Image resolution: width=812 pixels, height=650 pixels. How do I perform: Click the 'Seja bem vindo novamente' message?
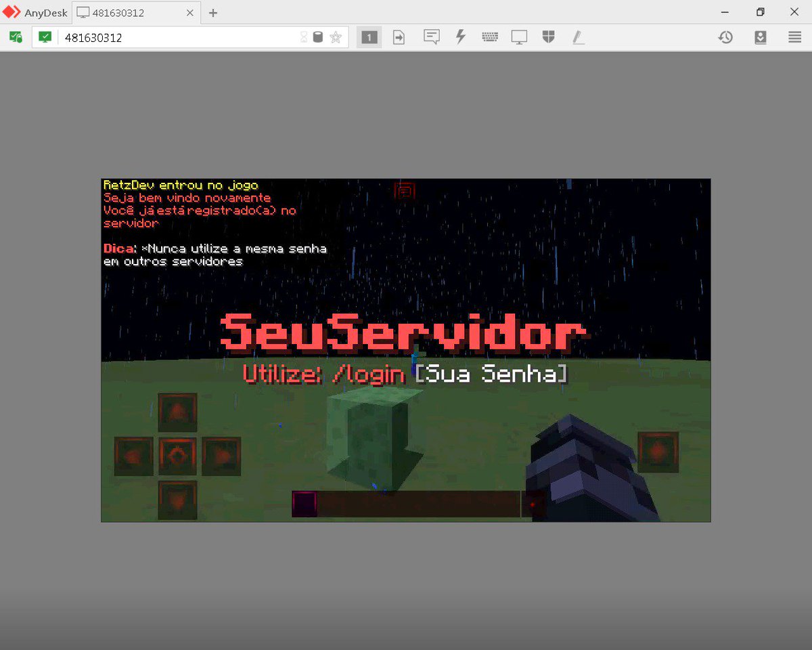click(187, 198)
